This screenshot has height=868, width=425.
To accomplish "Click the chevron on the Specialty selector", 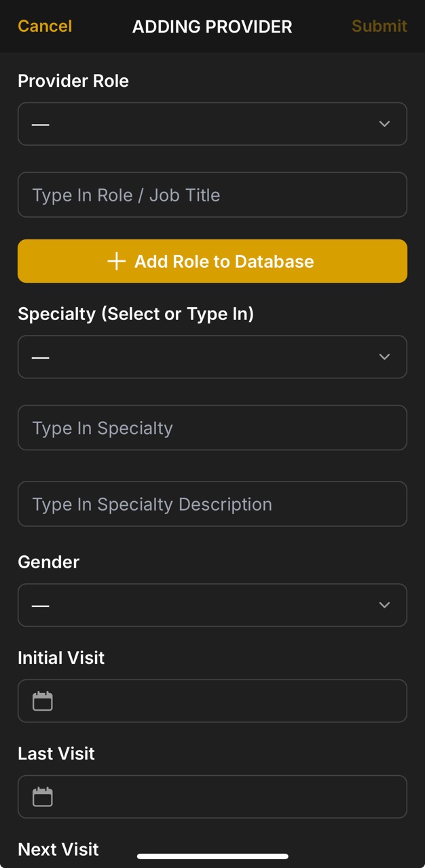I will [384, 357].
